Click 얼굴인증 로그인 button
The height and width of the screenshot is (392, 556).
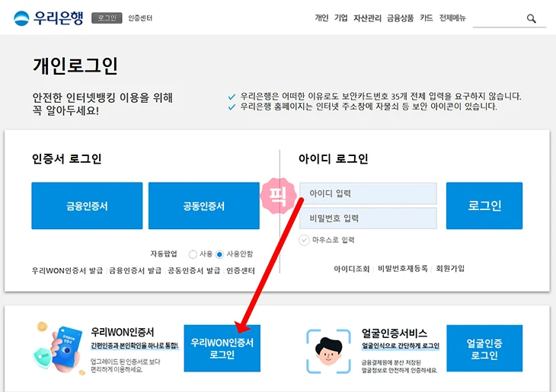point(484,349)
